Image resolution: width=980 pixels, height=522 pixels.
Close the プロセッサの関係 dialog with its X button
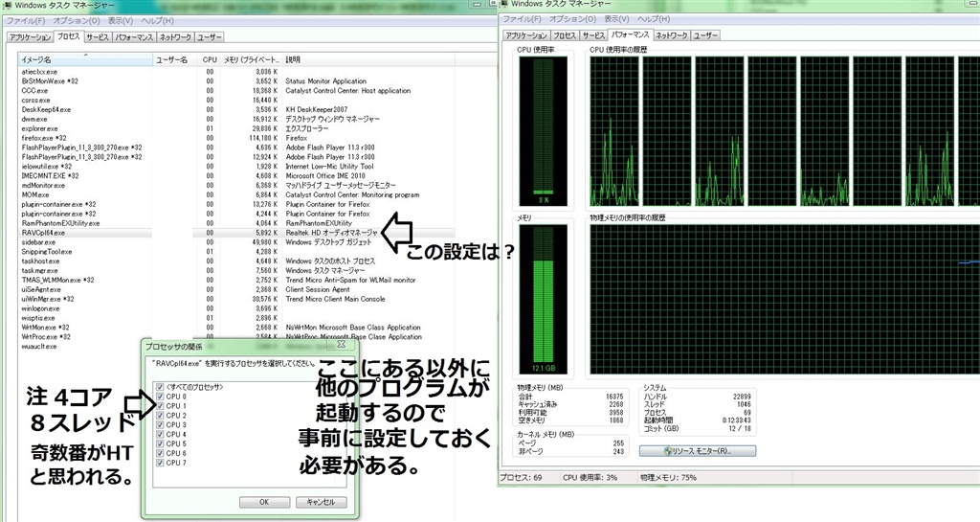(342, 345)
